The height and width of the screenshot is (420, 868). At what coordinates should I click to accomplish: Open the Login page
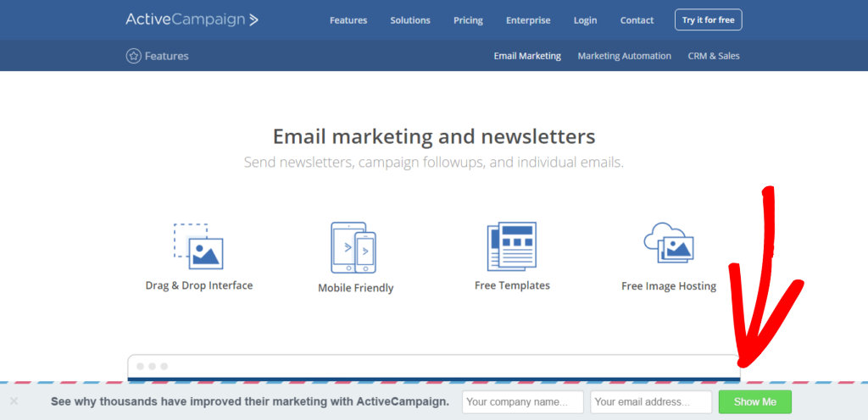[x=585, y=20]
